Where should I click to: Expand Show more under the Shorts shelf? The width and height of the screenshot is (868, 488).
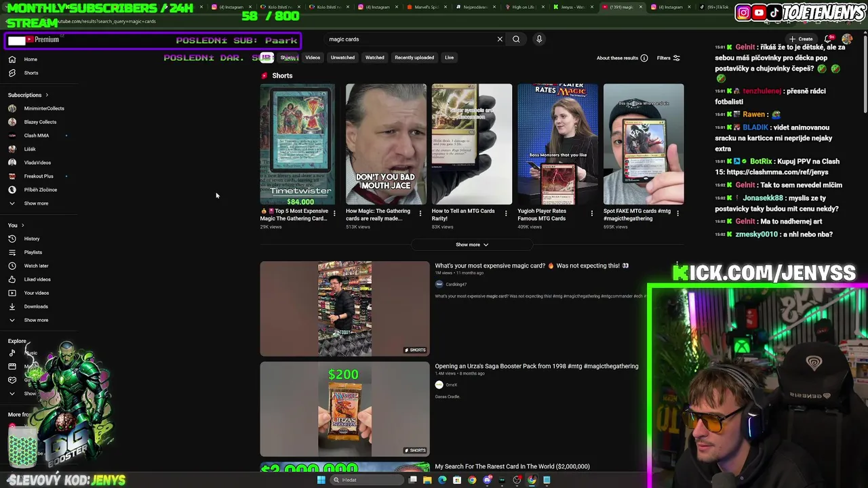pos(472,245)
